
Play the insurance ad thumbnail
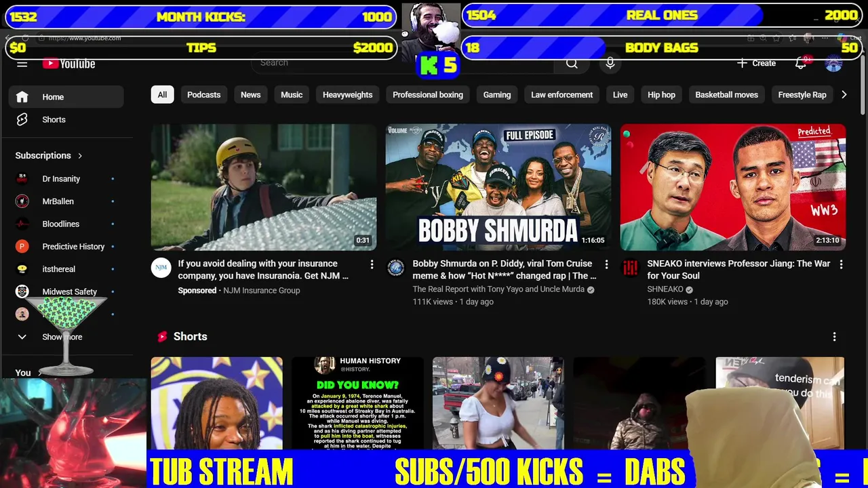point(263,187)
